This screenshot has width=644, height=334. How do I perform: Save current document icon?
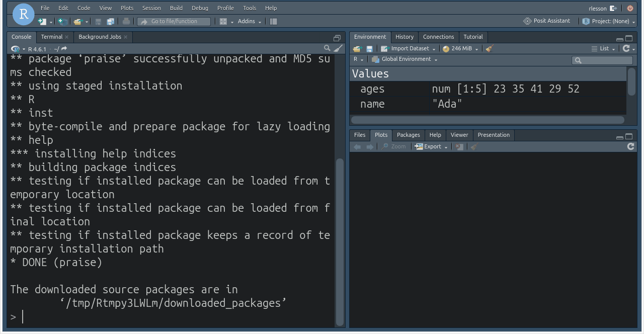click(98, 22)
